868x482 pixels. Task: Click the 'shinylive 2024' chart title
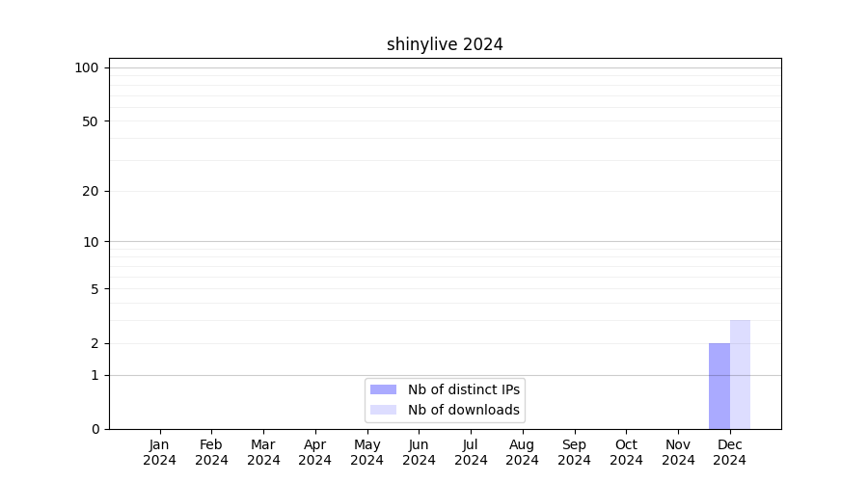click(x=445, y=44)
